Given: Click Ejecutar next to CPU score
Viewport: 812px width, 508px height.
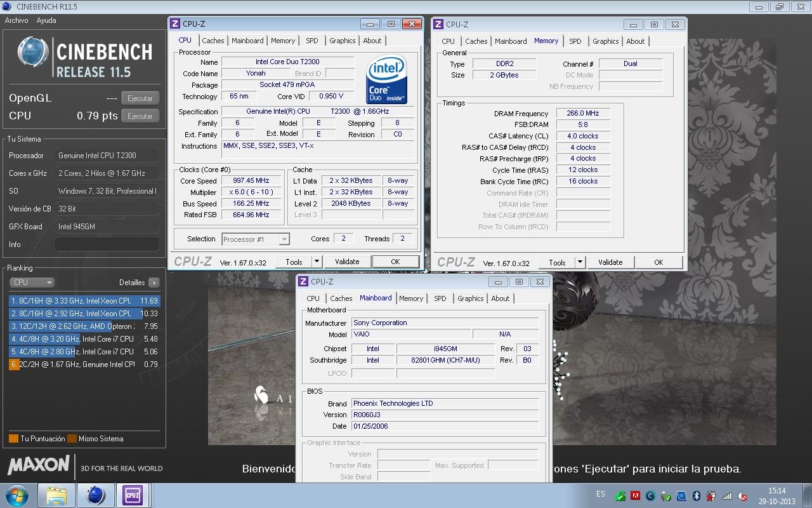Looking at the screenshot, I should coord(140,116).
